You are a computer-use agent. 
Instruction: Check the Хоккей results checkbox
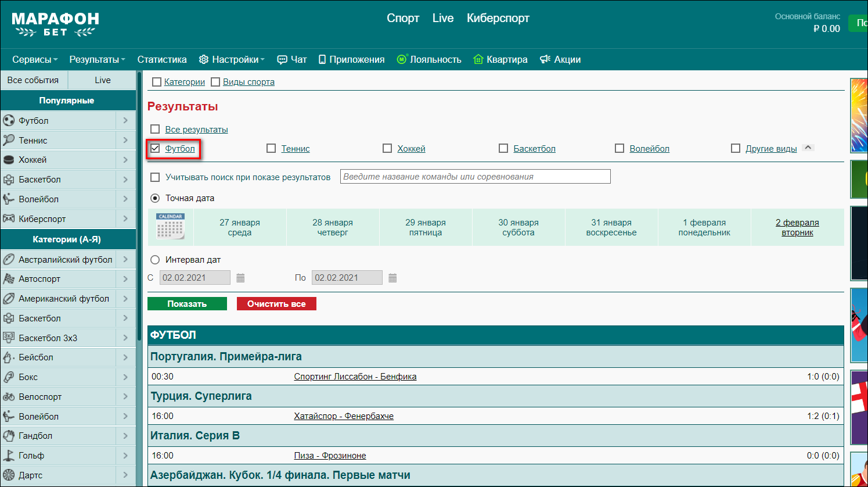[x=387, y=148]
